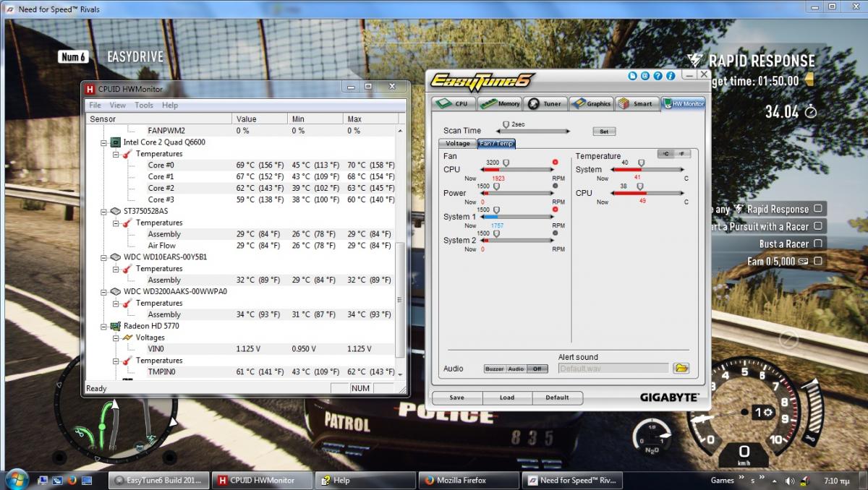868x490 pixels.
Task: Click the EasyTune6 @ web icon
Action: [645, 75]
